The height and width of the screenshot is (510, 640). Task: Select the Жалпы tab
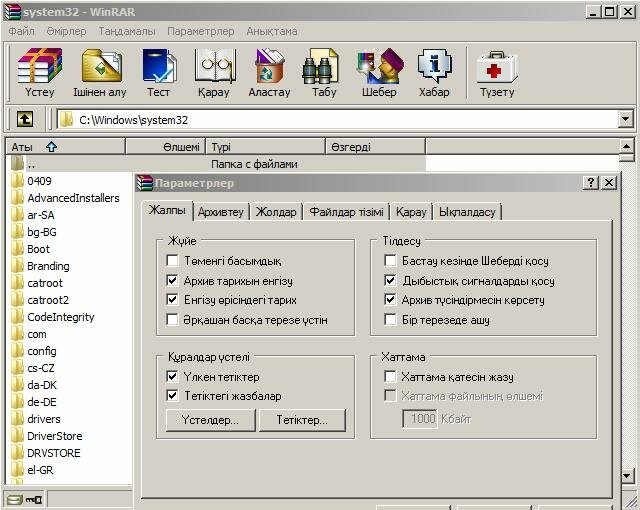(x=167, y=210)
